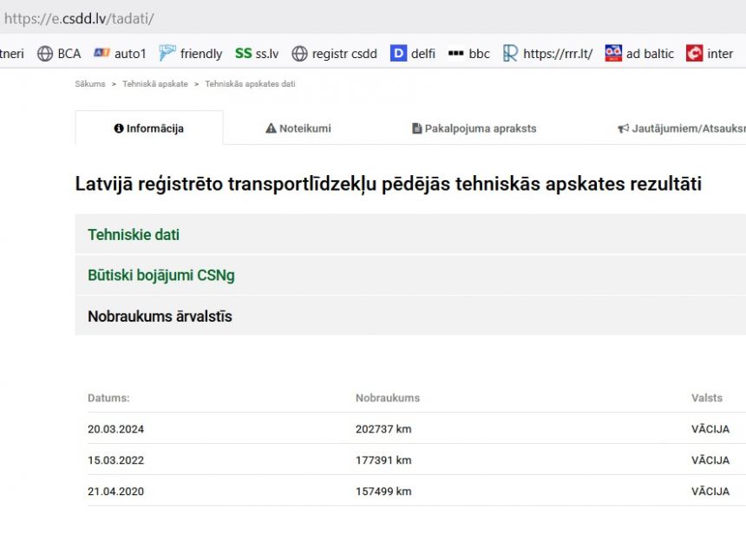
Task: Click the megaphone icon beside Jautājumiem/Atsauksmēm
Action: (x=623, y=128)
